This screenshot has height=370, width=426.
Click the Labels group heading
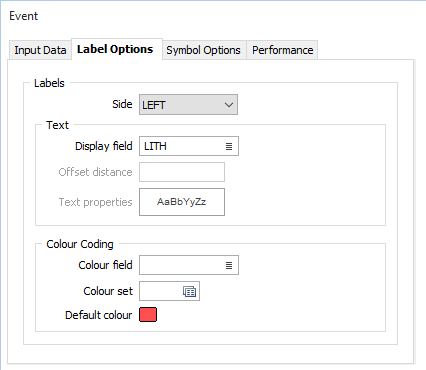(x=49, y=83)
